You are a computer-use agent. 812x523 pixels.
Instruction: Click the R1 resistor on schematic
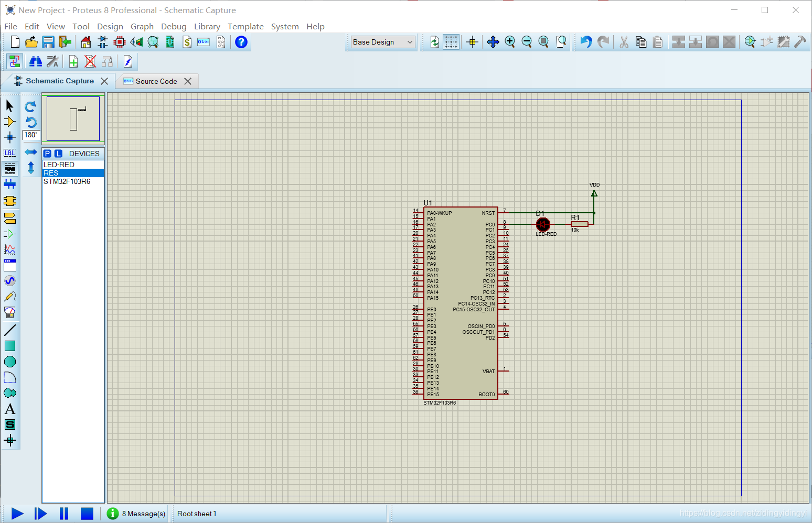[x=579, y=224]
